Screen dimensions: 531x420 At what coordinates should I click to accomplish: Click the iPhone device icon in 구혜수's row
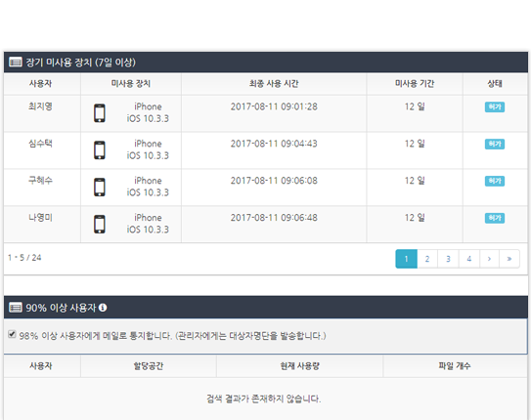(100, 187)
